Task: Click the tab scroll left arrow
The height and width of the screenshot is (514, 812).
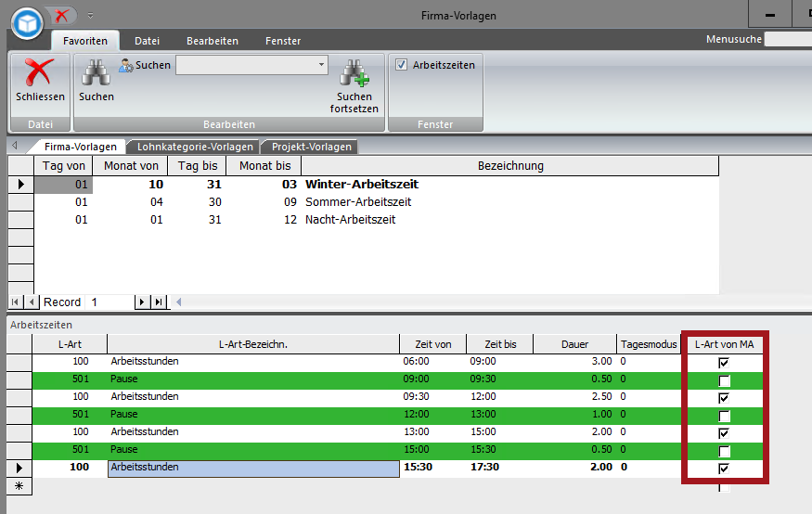Action: (15, 146)
